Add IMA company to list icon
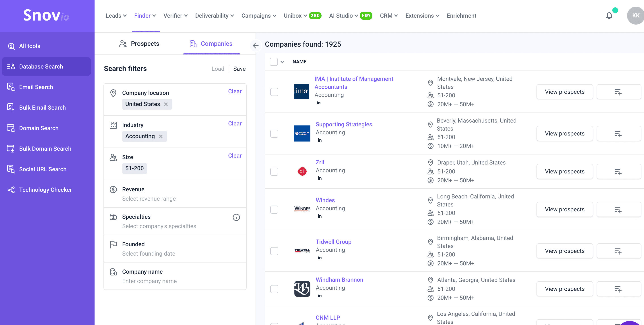The width and height of the screenshot is (644, 325). pos(618,92)
